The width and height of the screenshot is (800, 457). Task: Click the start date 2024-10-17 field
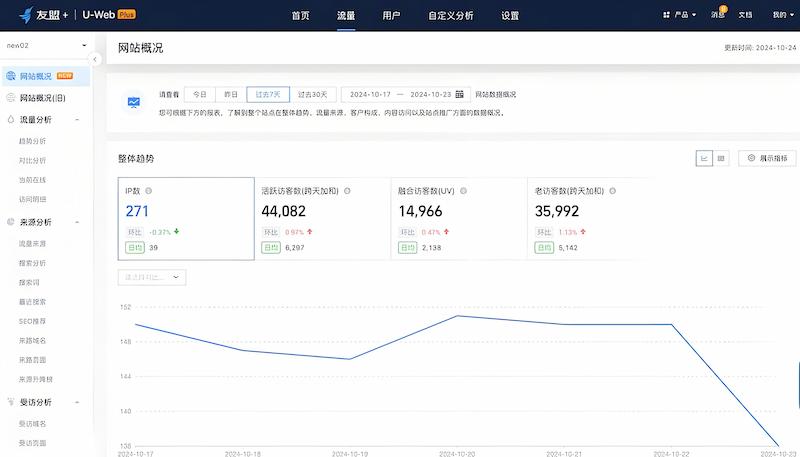(370, 94)
